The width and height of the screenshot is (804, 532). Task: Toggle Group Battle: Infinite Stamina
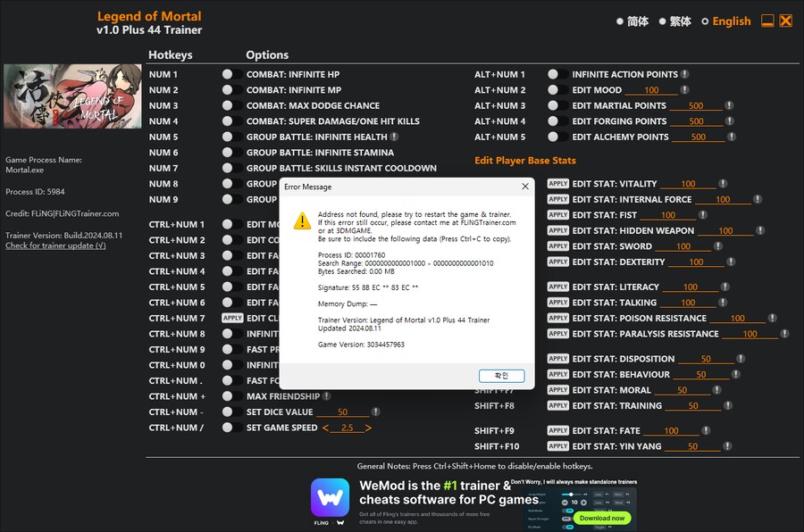click(231, 153)
